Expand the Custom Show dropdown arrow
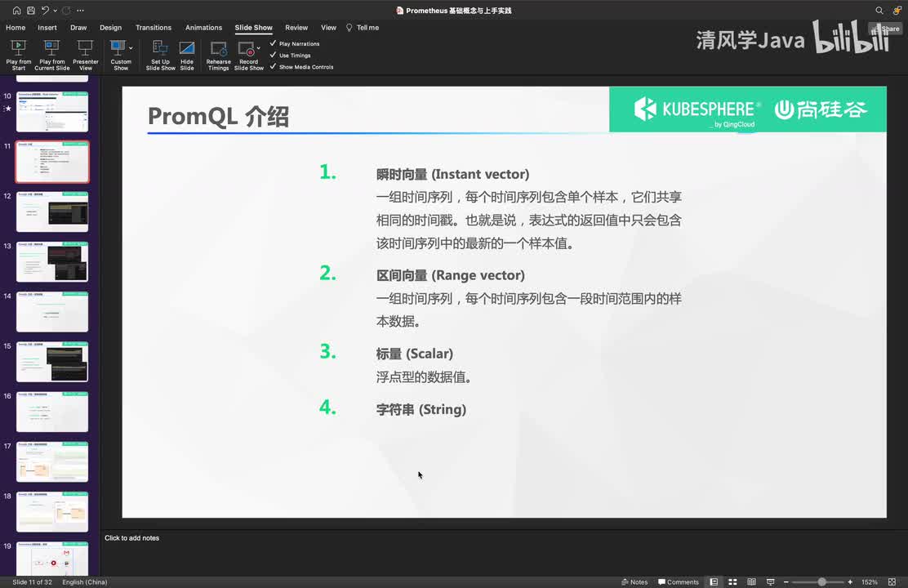Viewport: 908px width, 588px height. click(x=131, y=48)
